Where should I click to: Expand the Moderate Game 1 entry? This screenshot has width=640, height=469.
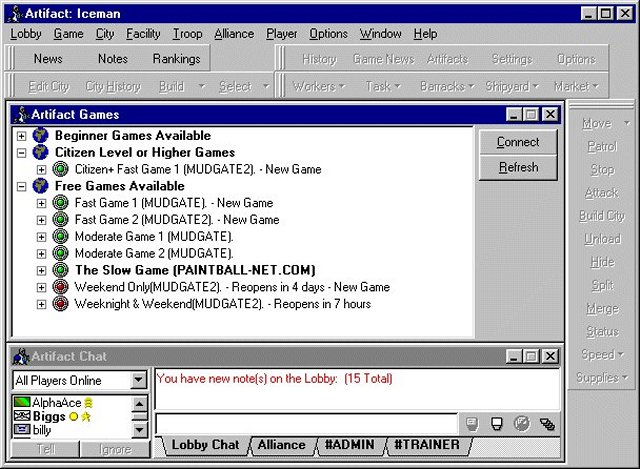tap(41, 237)
